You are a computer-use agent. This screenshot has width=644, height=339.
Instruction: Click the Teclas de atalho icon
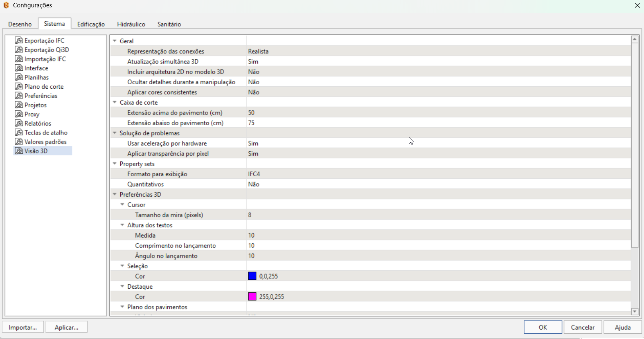pyautogui.click(x=19, y=132)
